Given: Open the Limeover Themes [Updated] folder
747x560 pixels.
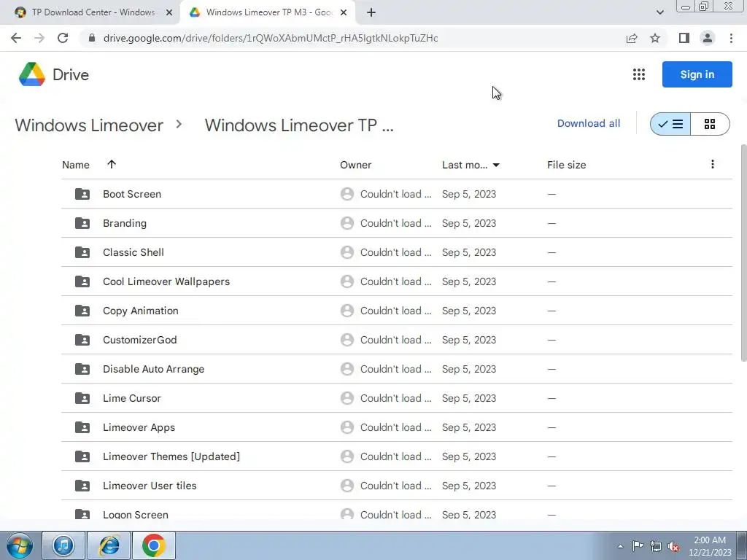Looking at the screenshot, I should pyautogui.click(x=171, y=456).
